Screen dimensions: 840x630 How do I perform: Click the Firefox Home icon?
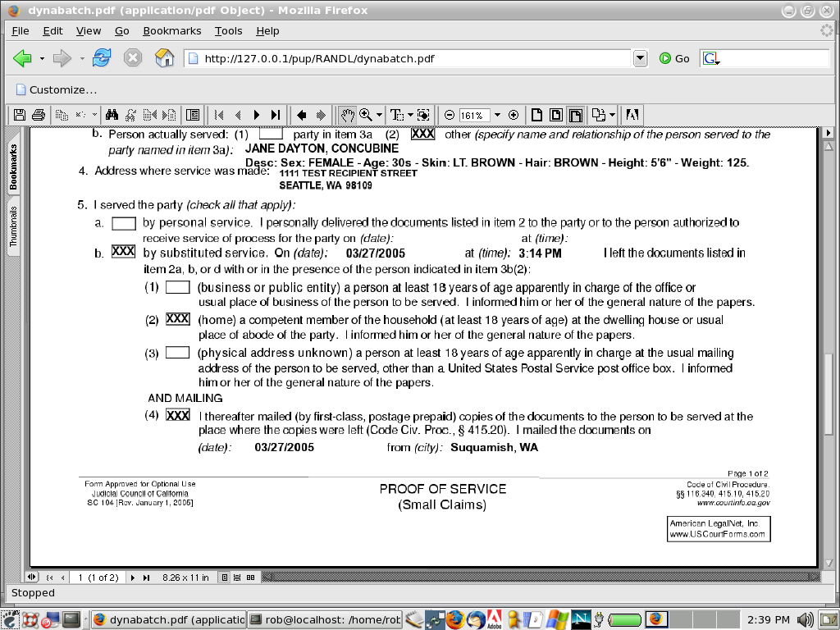164,58
